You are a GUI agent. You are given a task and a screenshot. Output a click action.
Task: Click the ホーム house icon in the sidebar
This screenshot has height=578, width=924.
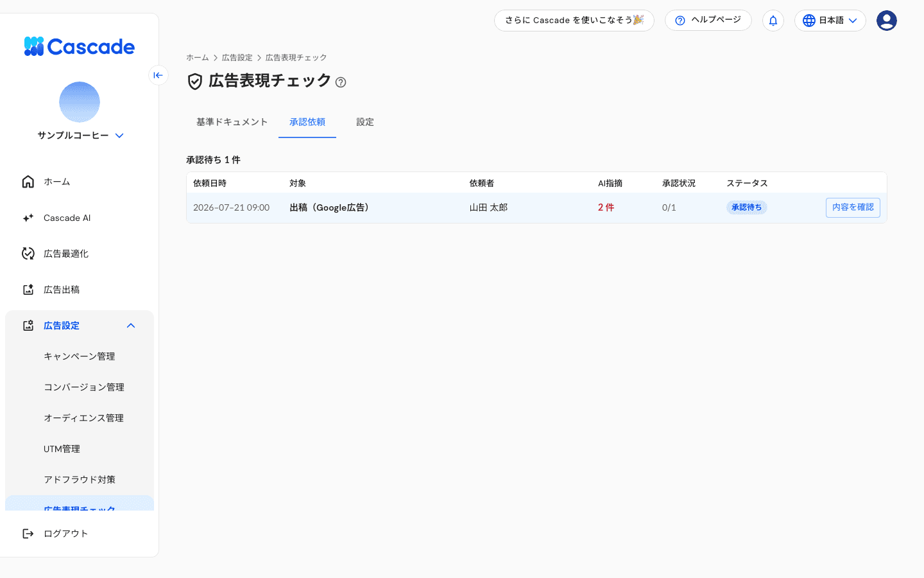coord(28,182)
